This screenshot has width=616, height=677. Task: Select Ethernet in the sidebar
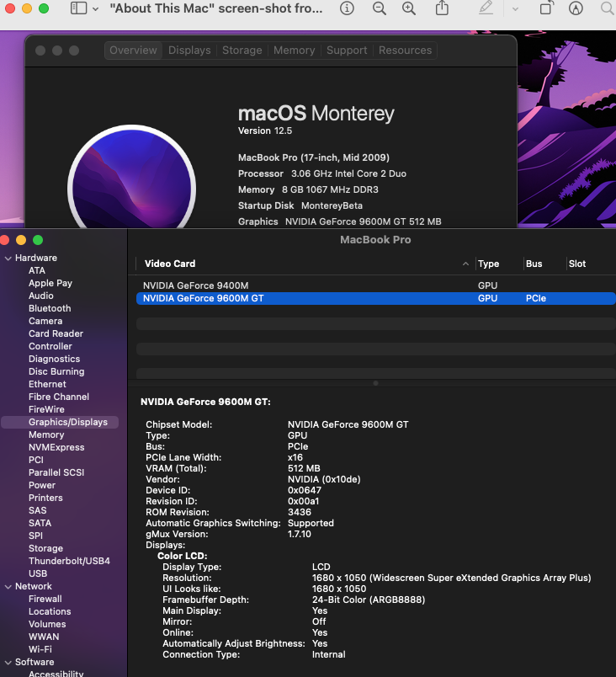pyautogui.click(x=47, y=384)
